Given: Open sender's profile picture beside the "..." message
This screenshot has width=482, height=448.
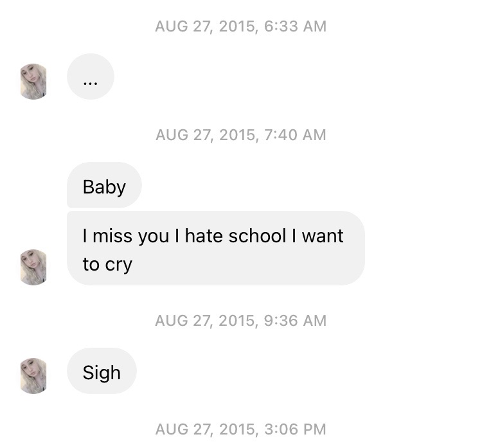Looking at the screenshot, I should [x=33, y=82].
